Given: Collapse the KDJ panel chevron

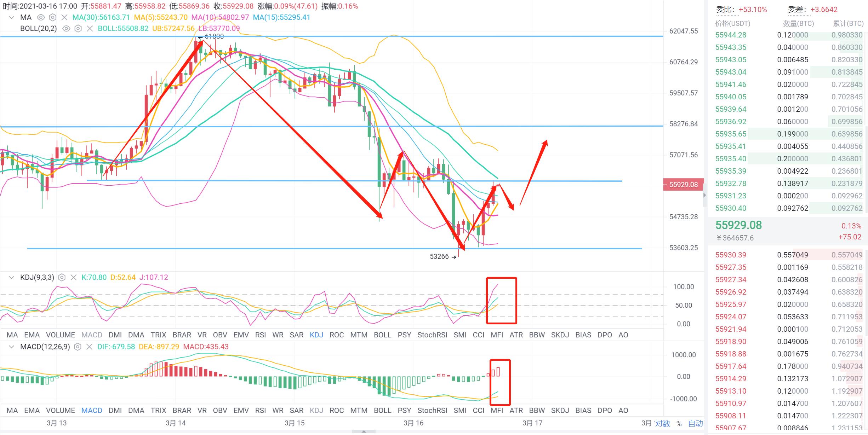Looking at the screenshot, I should 12,278.
